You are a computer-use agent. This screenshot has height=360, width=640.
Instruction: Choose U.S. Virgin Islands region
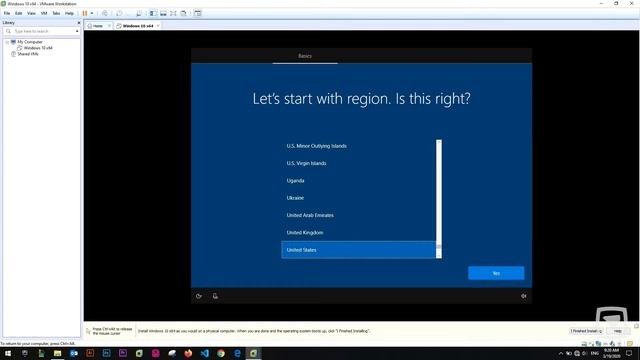coord(358,163)
